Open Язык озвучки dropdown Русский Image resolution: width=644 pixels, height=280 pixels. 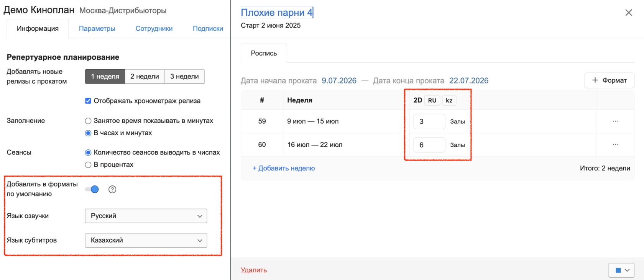(146, 216)
